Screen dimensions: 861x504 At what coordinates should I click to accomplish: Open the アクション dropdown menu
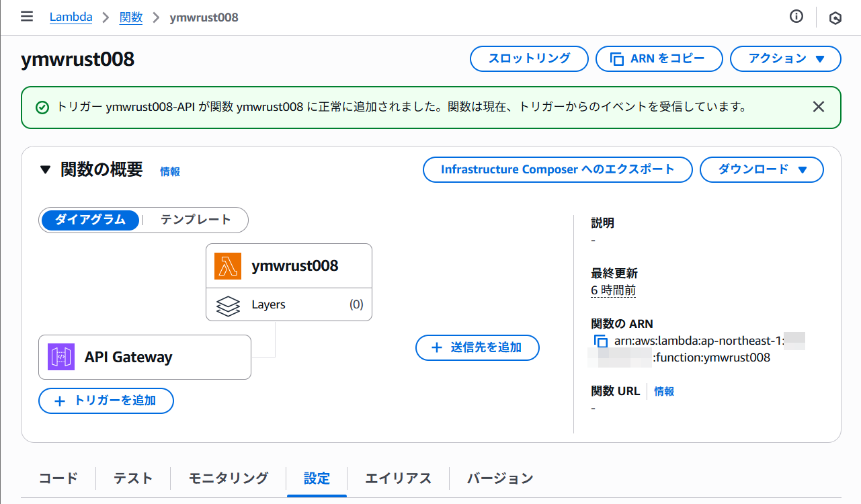pyautogui.click(x=785, y=58)
